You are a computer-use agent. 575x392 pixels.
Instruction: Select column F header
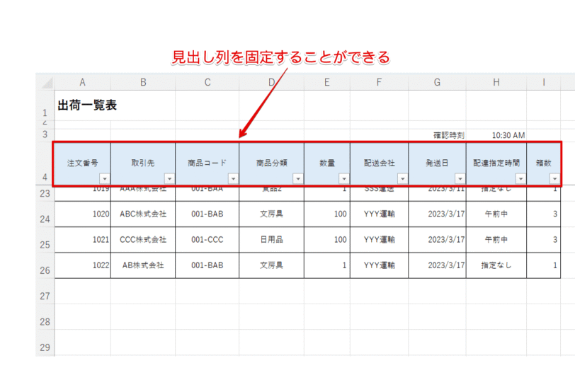[x=379, y=82]
